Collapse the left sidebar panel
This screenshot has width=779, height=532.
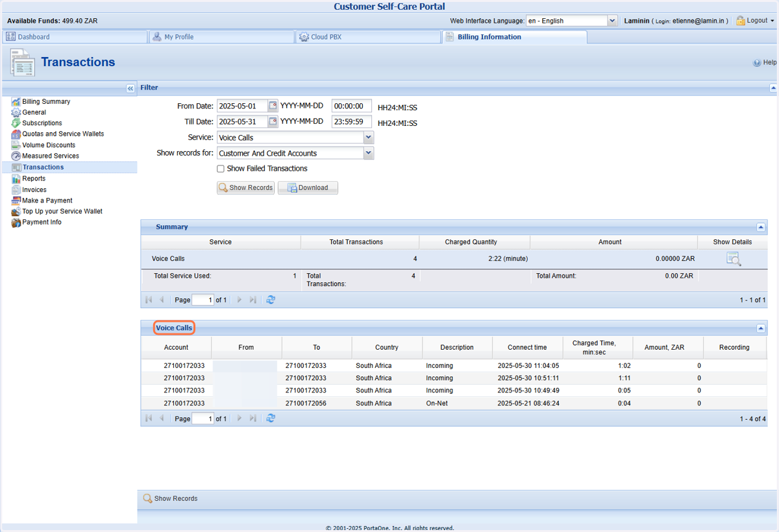point(130,88)
